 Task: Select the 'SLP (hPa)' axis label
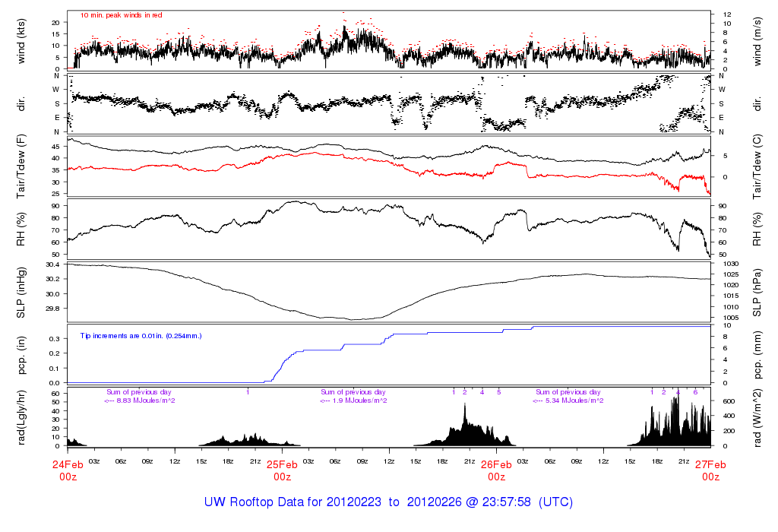757,293
